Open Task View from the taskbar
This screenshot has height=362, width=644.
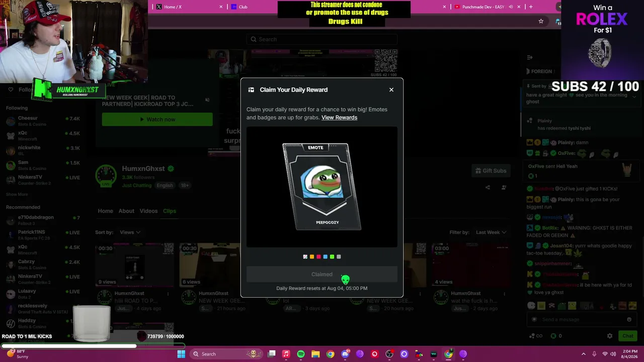(x=272, y=354)
